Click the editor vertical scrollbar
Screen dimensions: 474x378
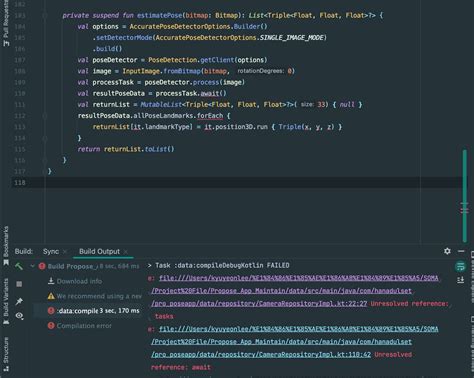(465, 196)
